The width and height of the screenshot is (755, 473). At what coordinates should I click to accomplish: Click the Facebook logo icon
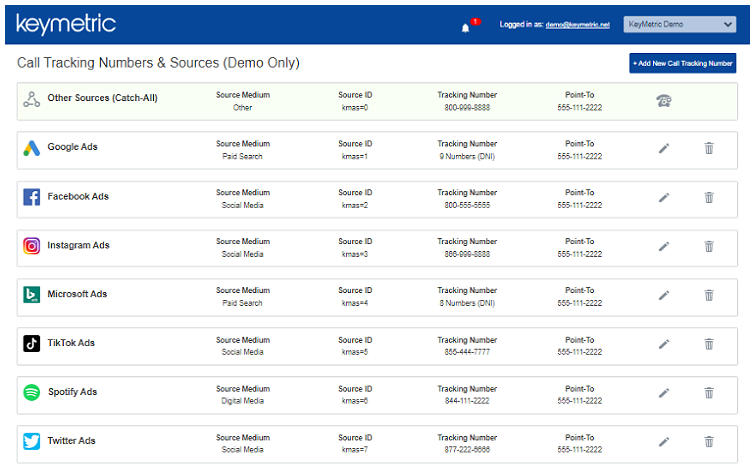tap(32, 197)
